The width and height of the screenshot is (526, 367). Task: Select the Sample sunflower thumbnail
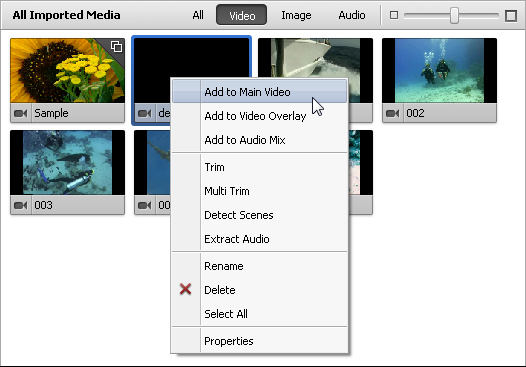[x=67, y=70]
